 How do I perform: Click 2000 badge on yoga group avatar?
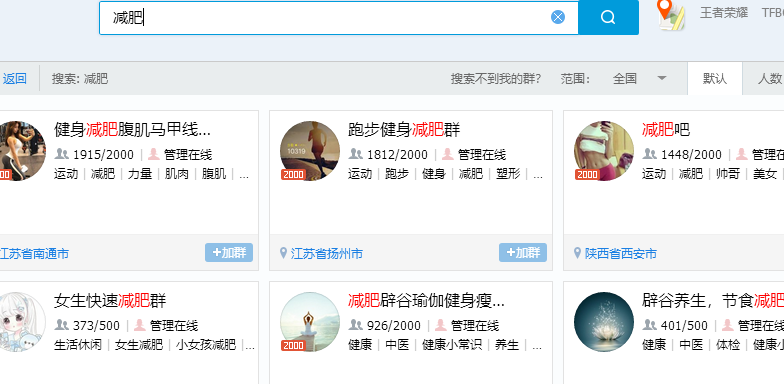pos(293,346)
